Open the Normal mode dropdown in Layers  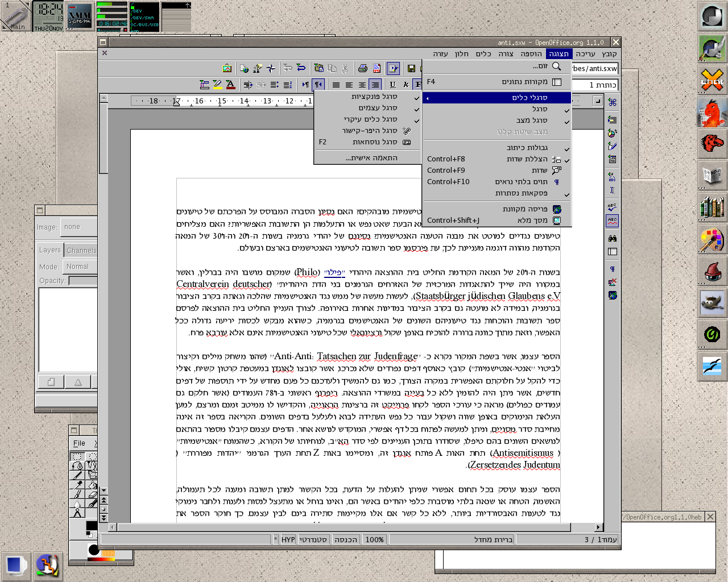tap(80, 267)
